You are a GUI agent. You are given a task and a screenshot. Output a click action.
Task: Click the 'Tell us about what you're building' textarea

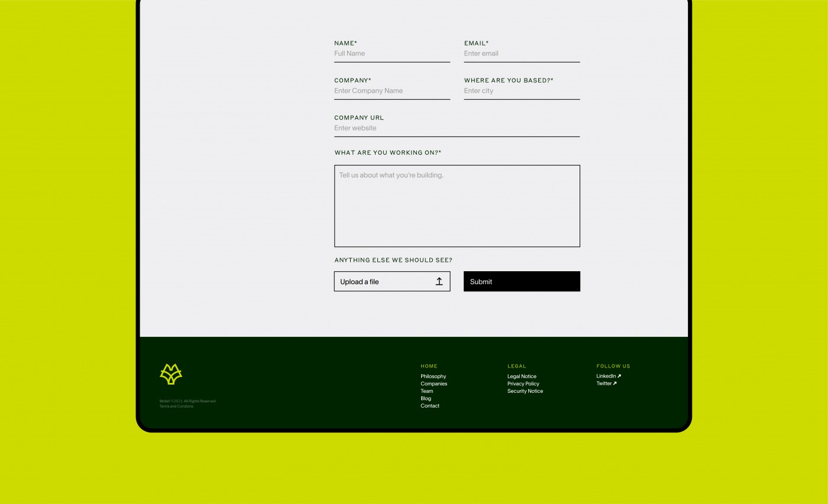click(x=457, y=206)
